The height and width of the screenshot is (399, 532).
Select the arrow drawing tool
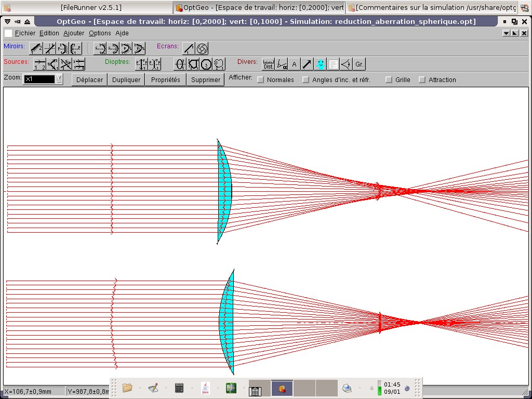(308, 64)
